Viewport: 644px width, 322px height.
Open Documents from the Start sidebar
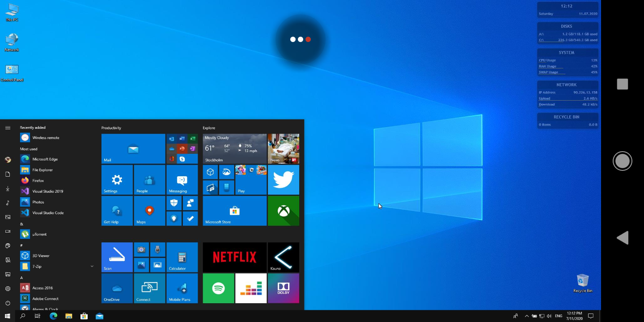tap(8, 174)
